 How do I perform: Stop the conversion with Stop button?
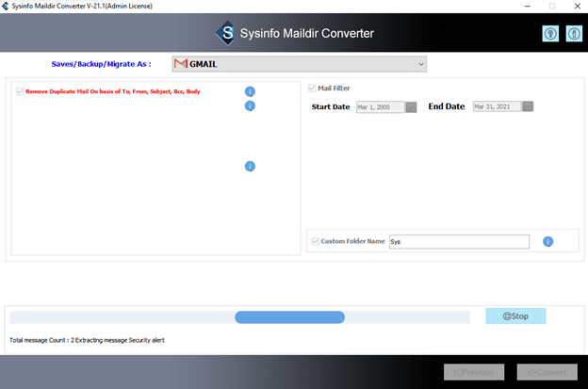(x=515, y=316)
